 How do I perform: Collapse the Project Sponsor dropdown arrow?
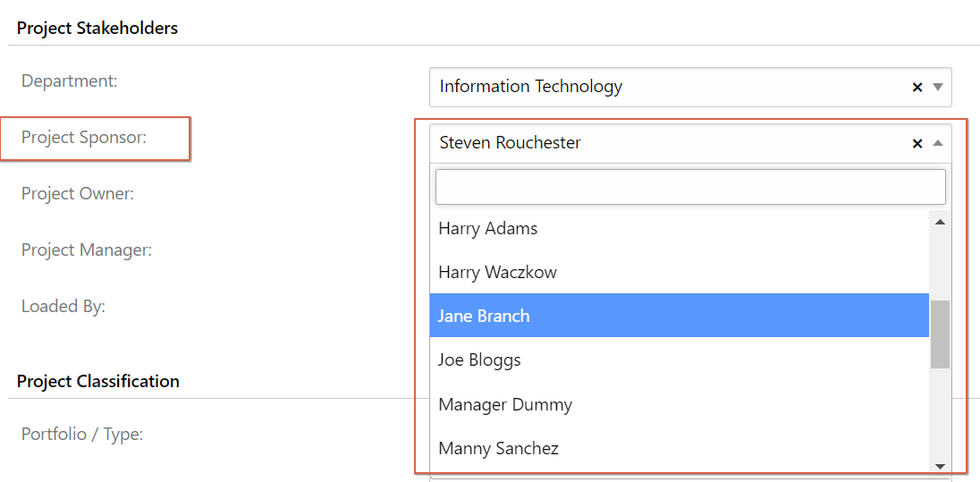coord(937,143)
